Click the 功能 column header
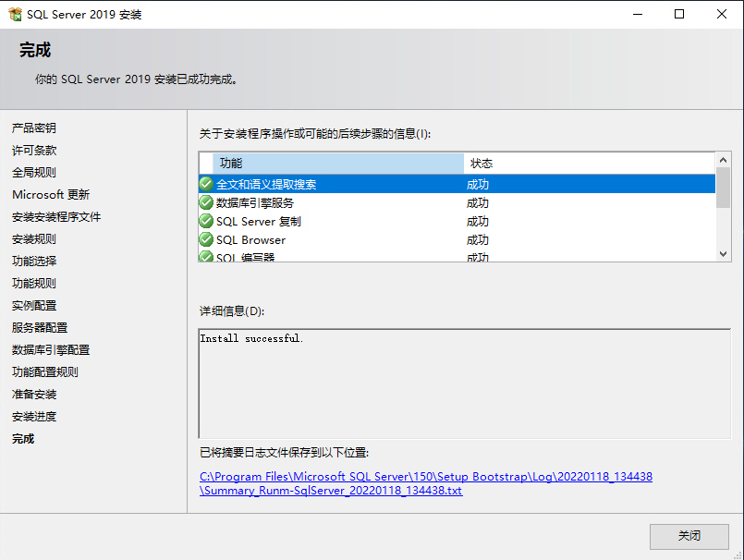The image size is (744, 560). pyautogui.click(x=338, y=164)
